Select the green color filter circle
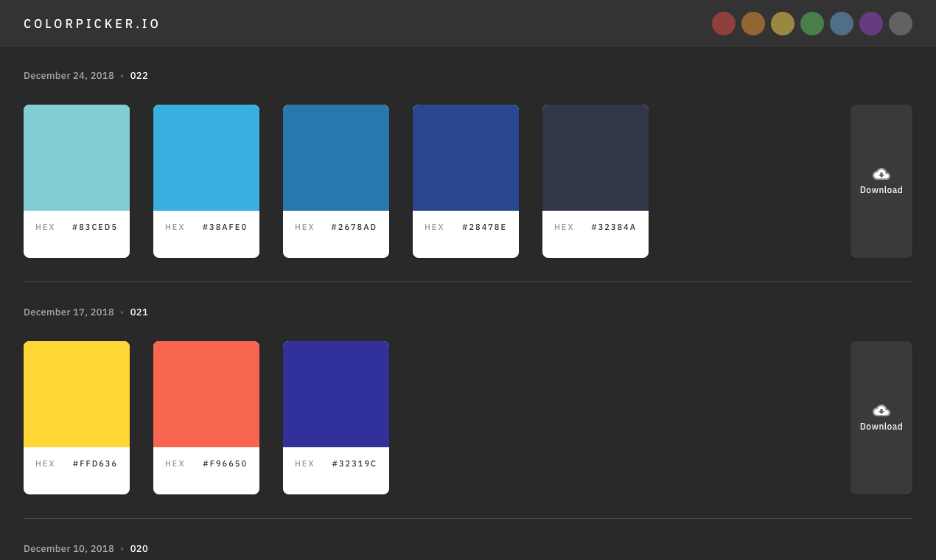The height and width of the screenshot is (560, 936). pyautogui.click(x=812, y=23)
